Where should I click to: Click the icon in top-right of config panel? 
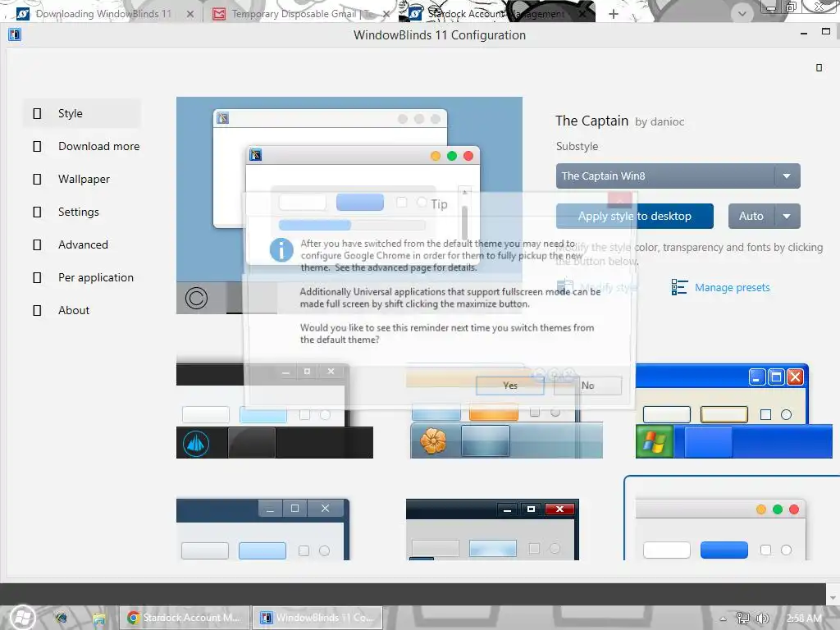(819, 67)
